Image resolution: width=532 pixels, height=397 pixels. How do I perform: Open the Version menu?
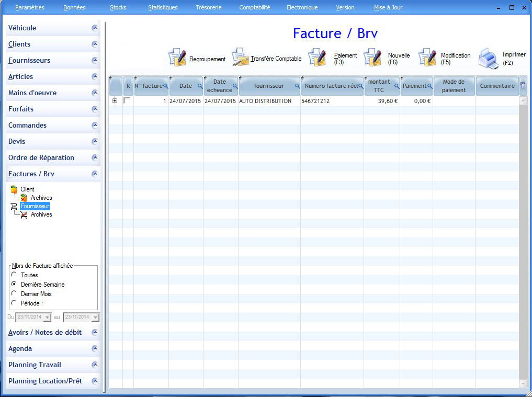(x=345, y=7)
